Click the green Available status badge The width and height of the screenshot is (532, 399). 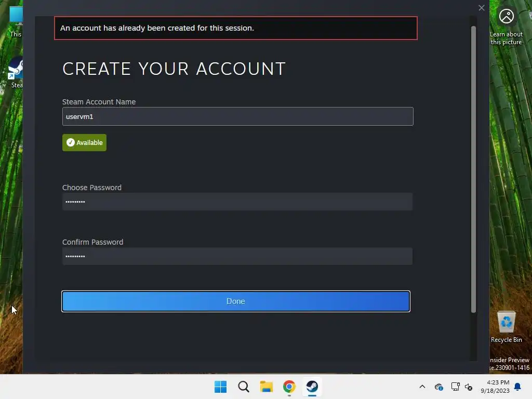pos(85,142)
